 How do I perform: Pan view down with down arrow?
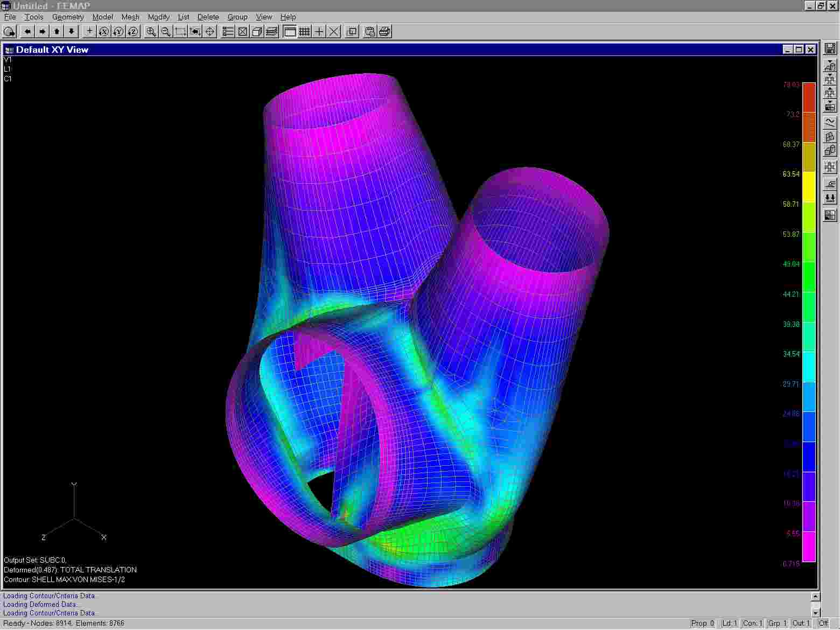pyautogui.click(x=71, y=31)
